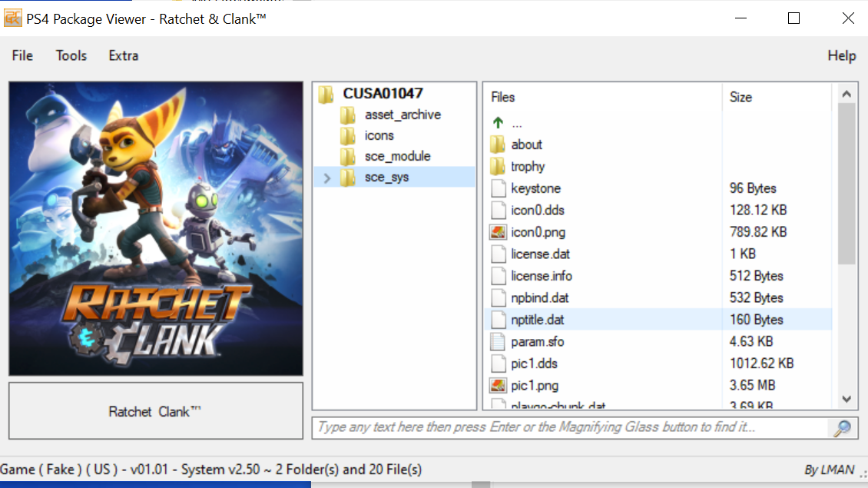The image size is (868, 488).
Task: Click the about folder icon
Action: pos(498,144)
